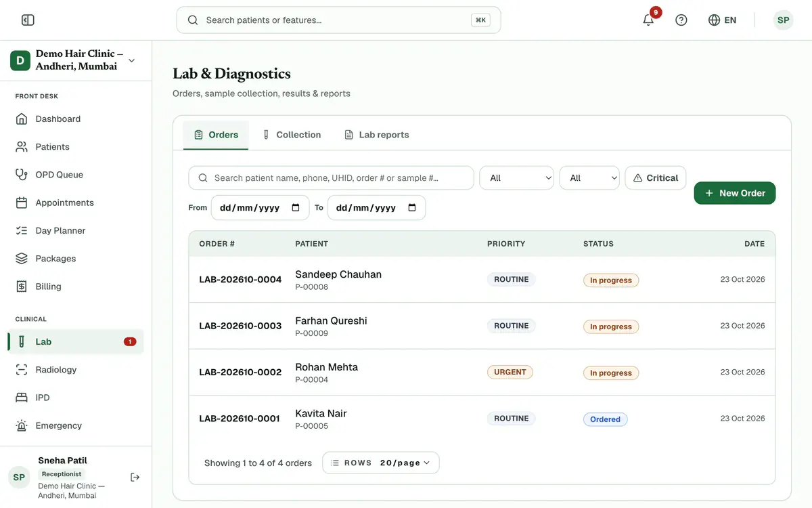Image resolution: width=812 pixels, height=508 pixels.
Task: Click the Receptionist role badge
Action: pyautogui.click(x=62, y=474)
